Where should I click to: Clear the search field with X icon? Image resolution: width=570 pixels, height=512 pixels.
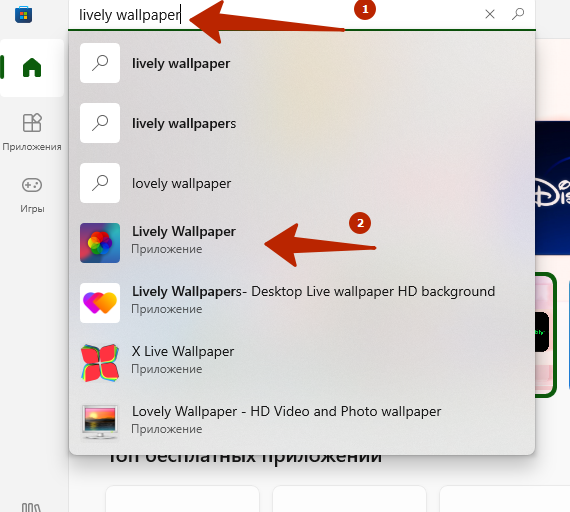pos(490,14)
